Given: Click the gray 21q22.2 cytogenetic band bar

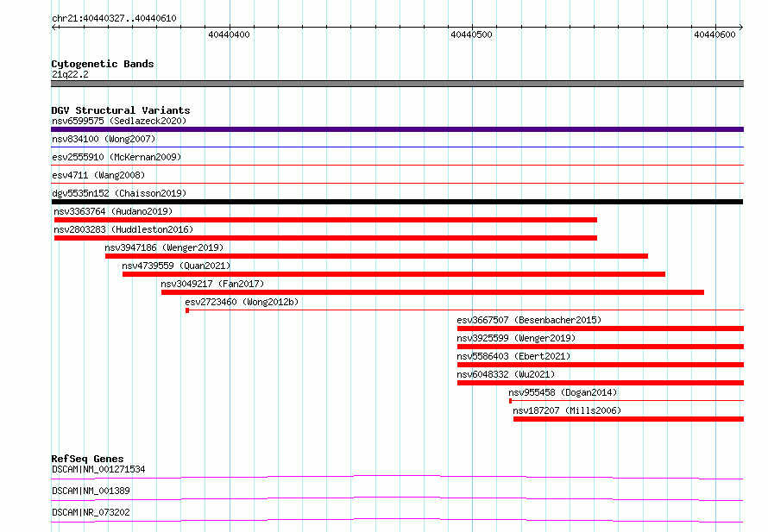Looking at the screenshot, I should [397, 84].
